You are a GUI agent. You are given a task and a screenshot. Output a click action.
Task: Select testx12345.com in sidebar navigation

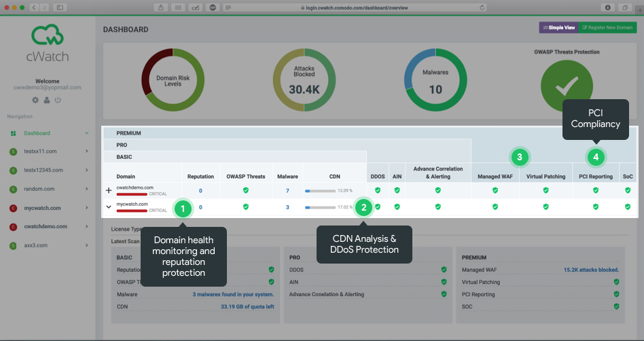43,170
